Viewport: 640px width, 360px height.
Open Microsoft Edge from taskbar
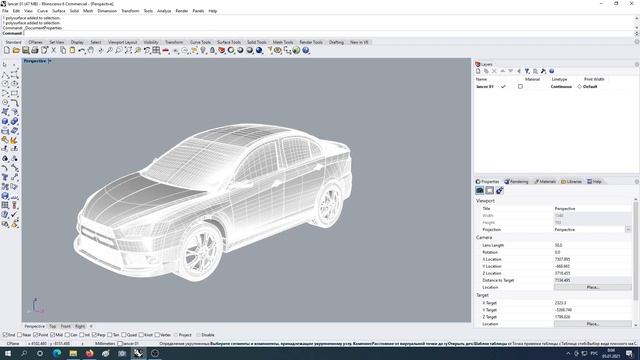(x=56, y=353)
